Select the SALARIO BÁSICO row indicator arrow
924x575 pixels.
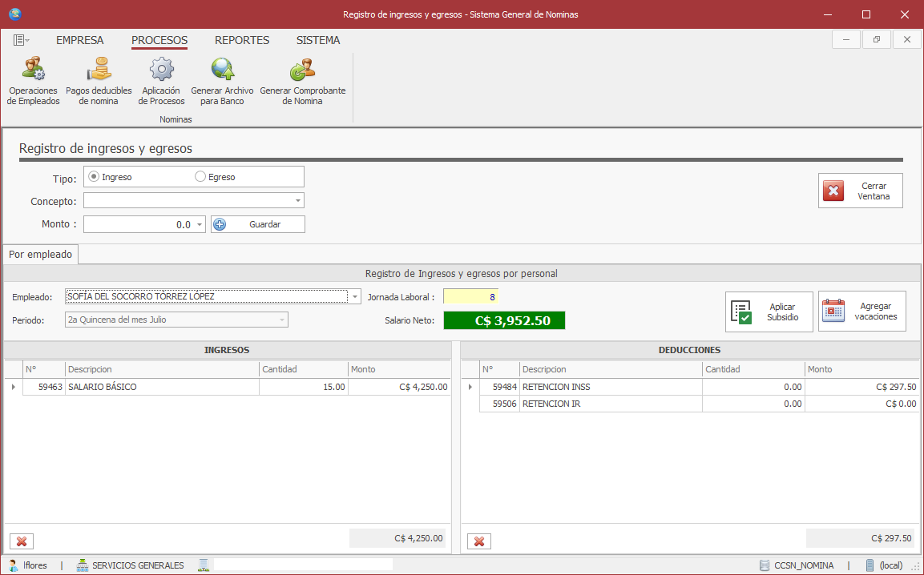coord(14,387)
